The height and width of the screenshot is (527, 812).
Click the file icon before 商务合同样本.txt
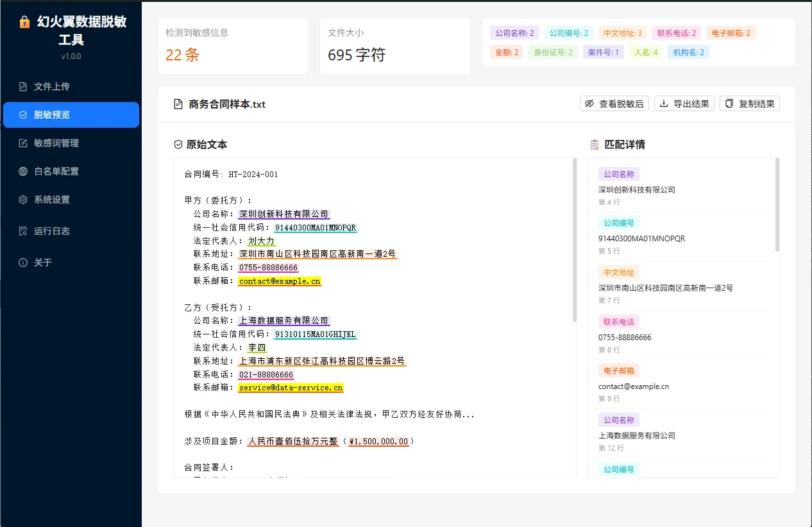click(x=178, y=104)
